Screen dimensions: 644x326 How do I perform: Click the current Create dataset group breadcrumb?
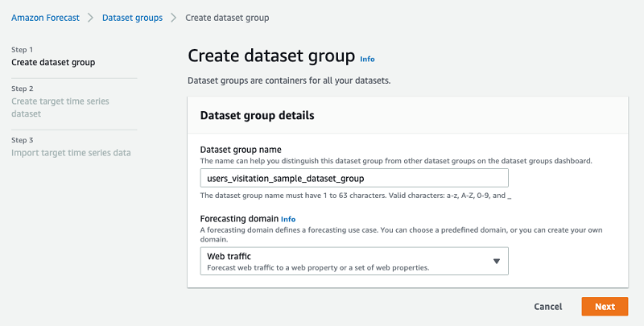point(227,17)
